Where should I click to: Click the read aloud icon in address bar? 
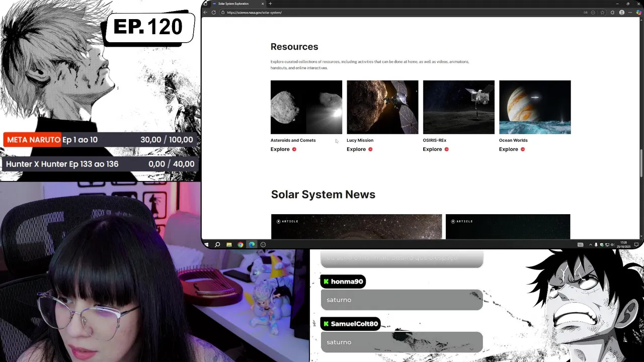[585, 13]
